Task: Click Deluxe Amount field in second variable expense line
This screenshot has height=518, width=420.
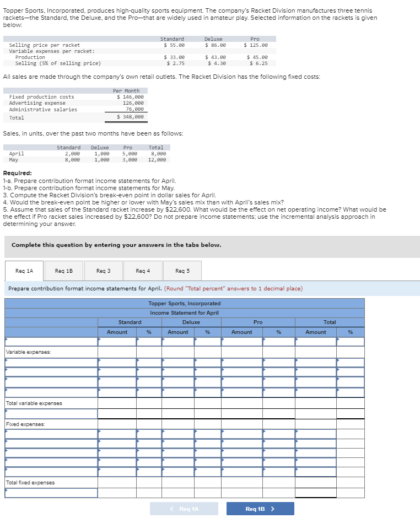Action: point(178,373)
